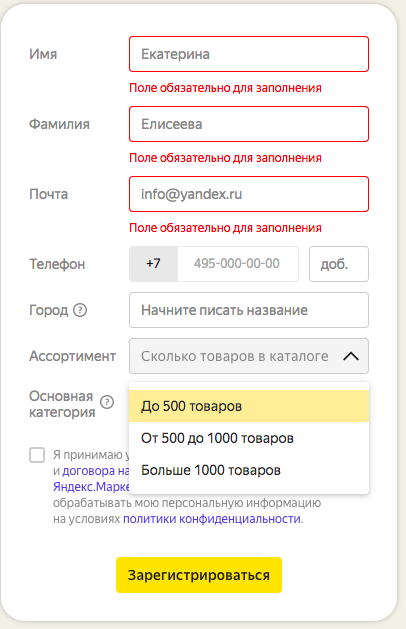Collapse the Ассортимент dropdown with the chevron arrow

click(x=351, y=356)
